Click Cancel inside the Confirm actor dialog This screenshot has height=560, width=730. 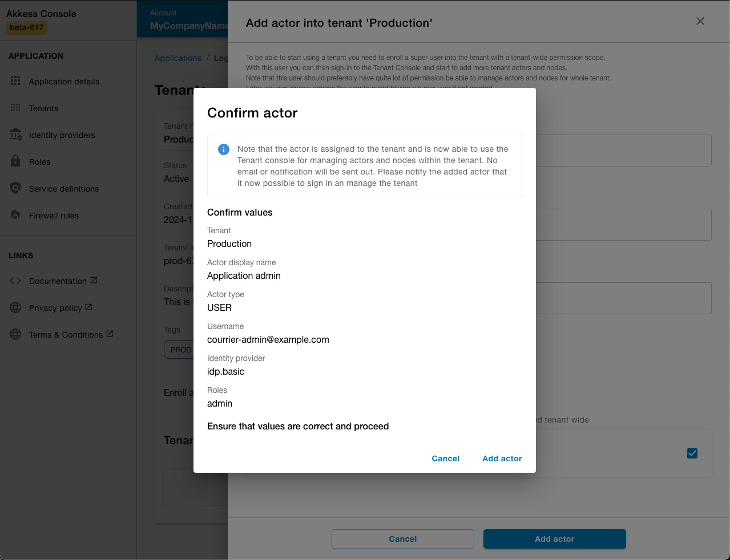tap(445, 458)
